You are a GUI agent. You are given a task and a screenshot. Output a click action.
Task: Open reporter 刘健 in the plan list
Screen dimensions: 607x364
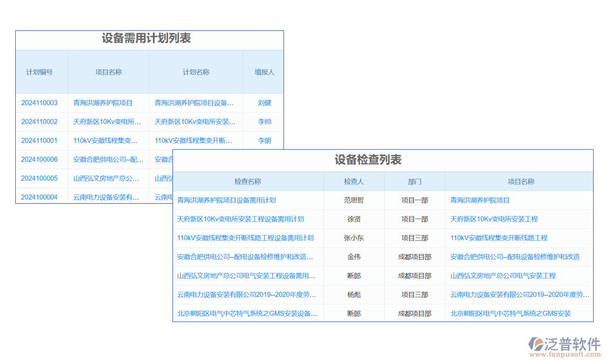[264, 103]
